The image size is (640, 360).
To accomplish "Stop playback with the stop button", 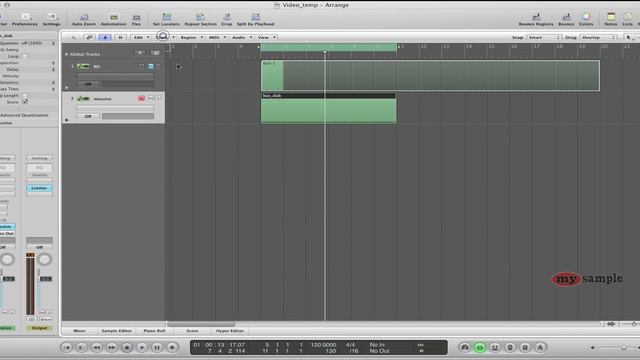I will [127, 347].
